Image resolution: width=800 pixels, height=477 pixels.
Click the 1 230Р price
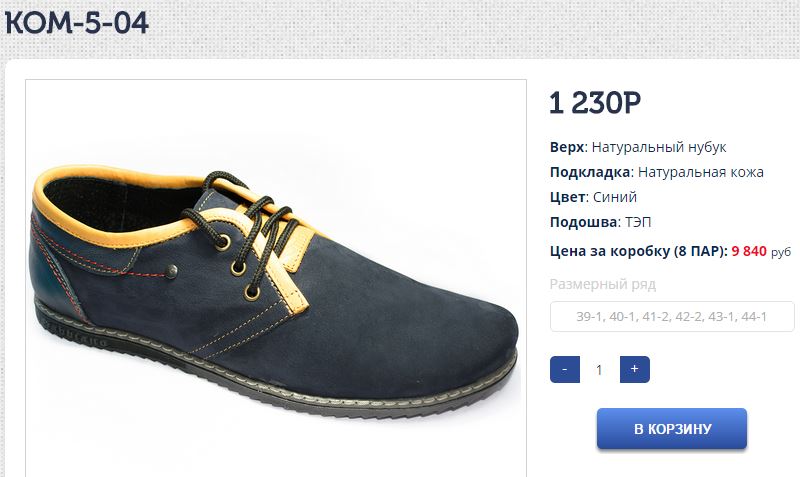[x=595, y=103]
